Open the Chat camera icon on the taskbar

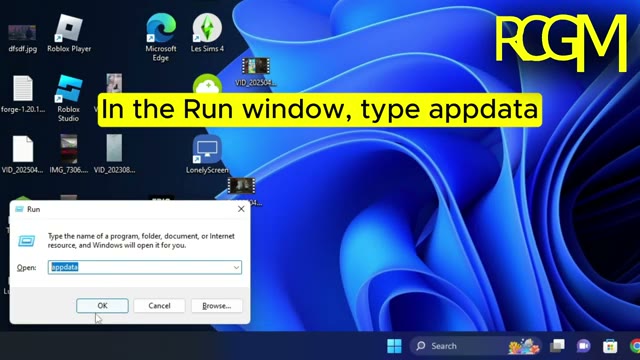(583, 346)
